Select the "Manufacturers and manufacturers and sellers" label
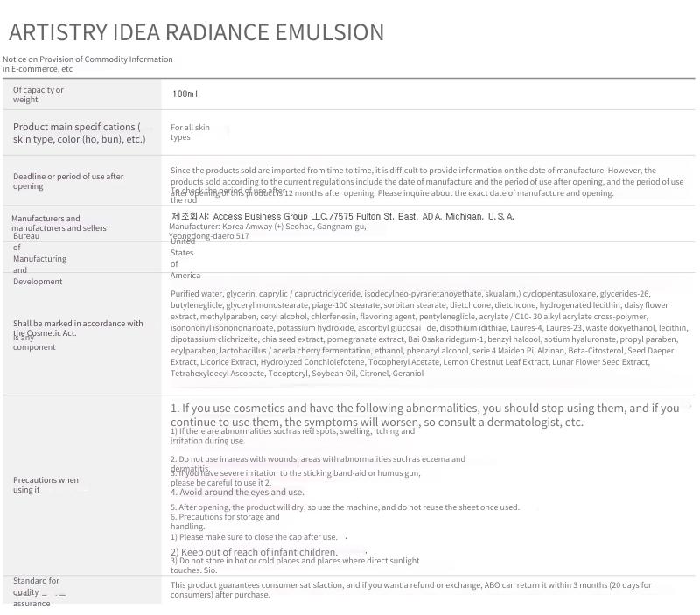700x615 pixels. 59,223
